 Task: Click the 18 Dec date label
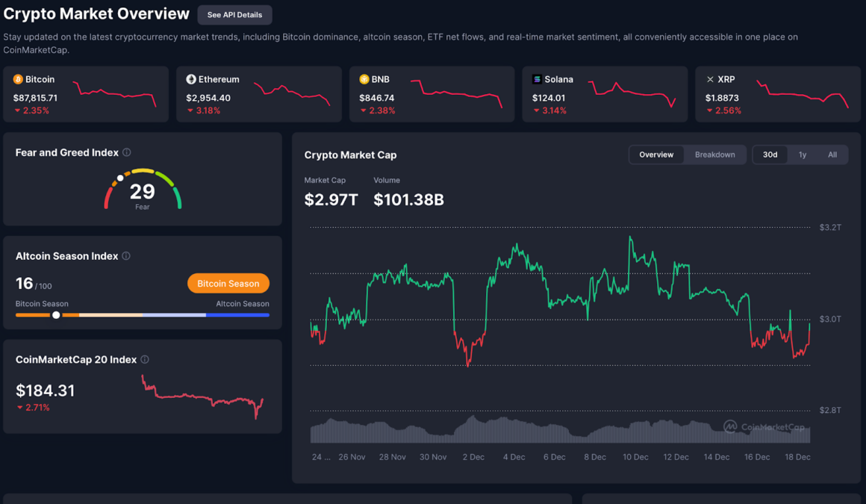(x=797, y=457)
